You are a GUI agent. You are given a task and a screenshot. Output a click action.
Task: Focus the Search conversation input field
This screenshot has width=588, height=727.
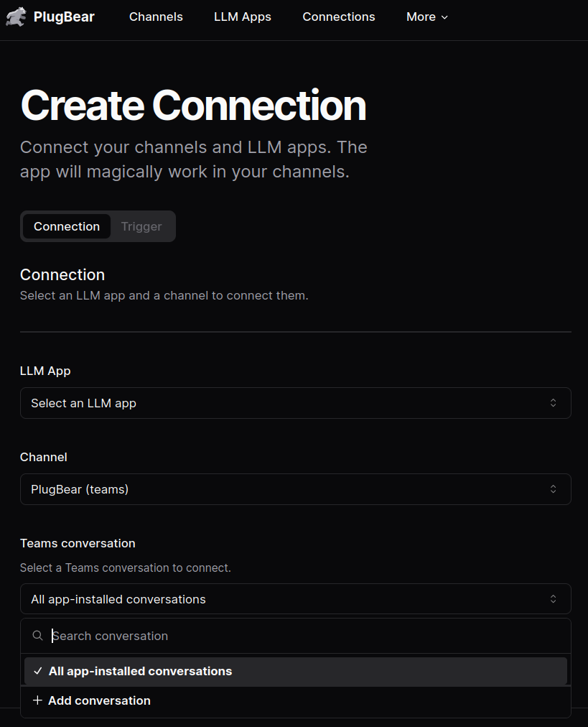[x=302, y=636]
